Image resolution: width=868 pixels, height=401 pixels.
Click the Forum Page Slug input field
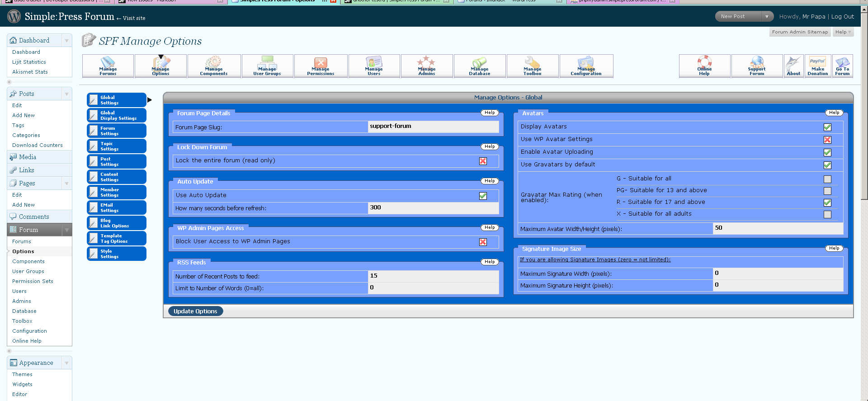pos(433,127)
